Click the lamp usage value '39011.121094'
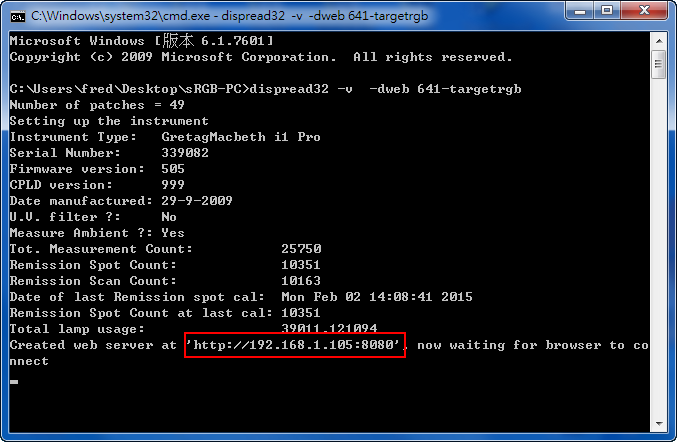This screenshot has height=442, width=677. coord(329,328)
